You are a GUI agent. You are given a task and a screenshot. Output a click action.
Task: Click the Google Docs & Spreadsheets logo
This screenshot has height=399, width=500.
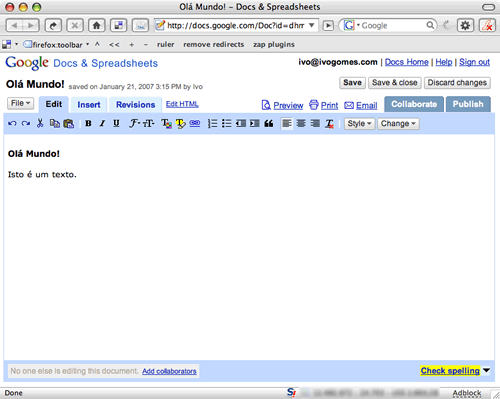(82, 63)
